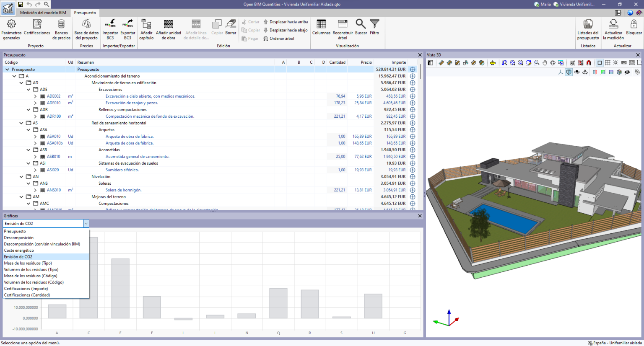Close the Gráficas dropdown via its arrow
This screenshot has width=644, height=346.
click(86, 224)
